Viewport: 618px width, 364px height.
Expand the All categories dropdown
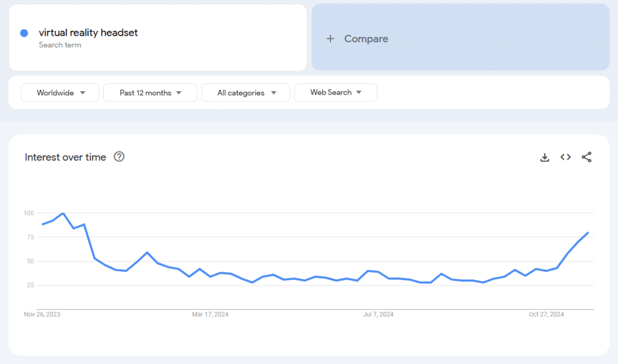click(x=246, y=93)
